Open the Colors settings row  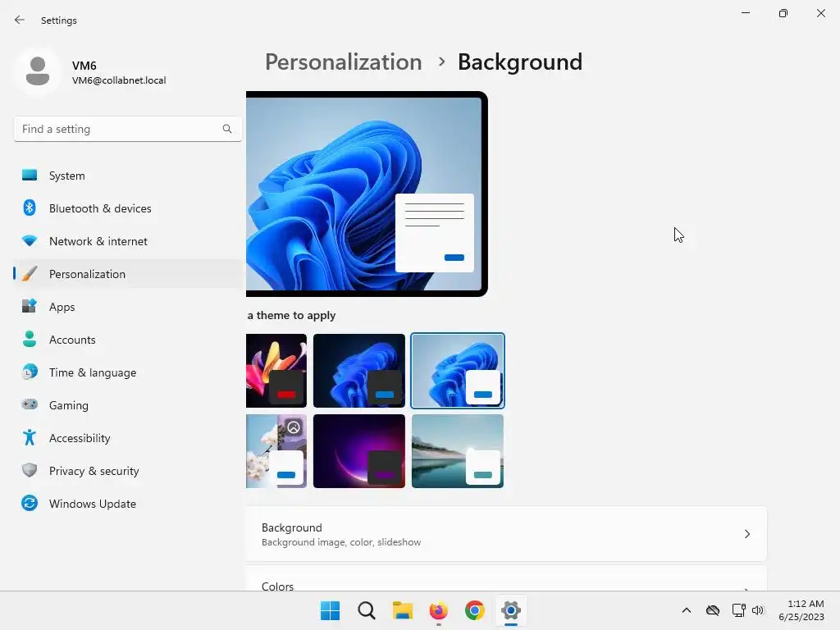point(506,578)
